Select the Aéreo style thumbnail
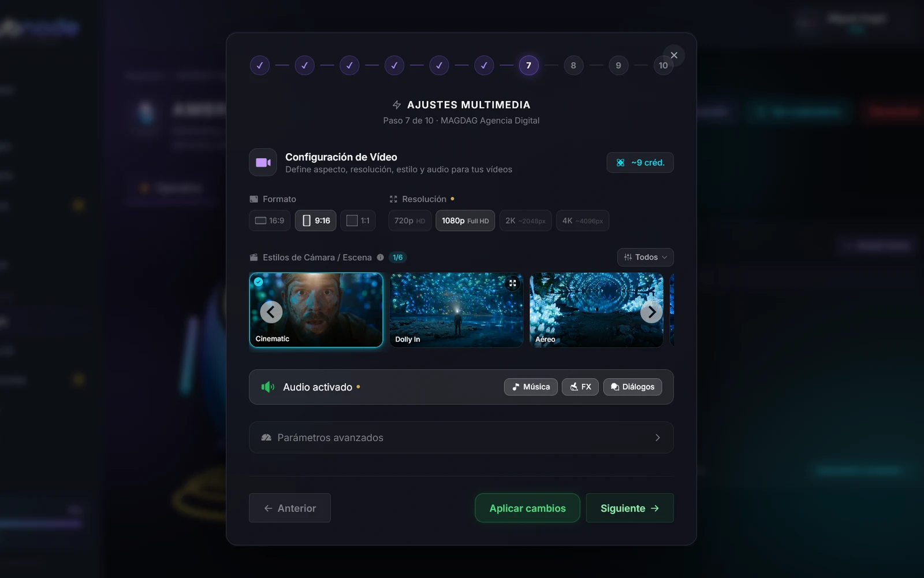The width and height of the screenshot is (924, 578). (597, 310)
